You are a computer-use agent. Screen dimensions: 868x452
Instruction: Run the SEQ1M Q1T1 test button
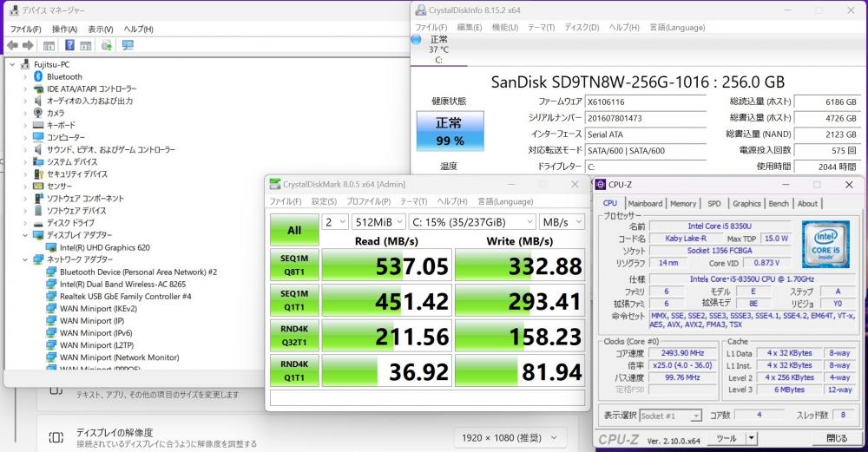294,300
